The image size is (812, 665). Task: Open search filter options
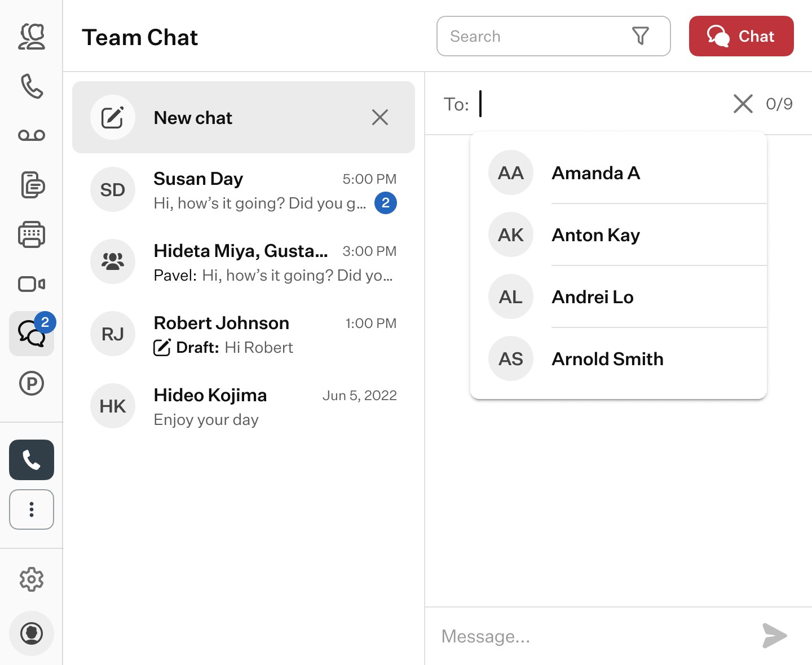pyautogui.click(x=641, y=36)
